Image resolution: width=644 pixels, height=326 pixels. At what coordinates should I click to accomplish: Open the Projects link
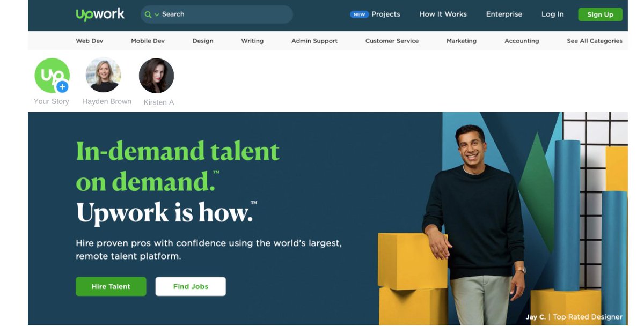386,14
